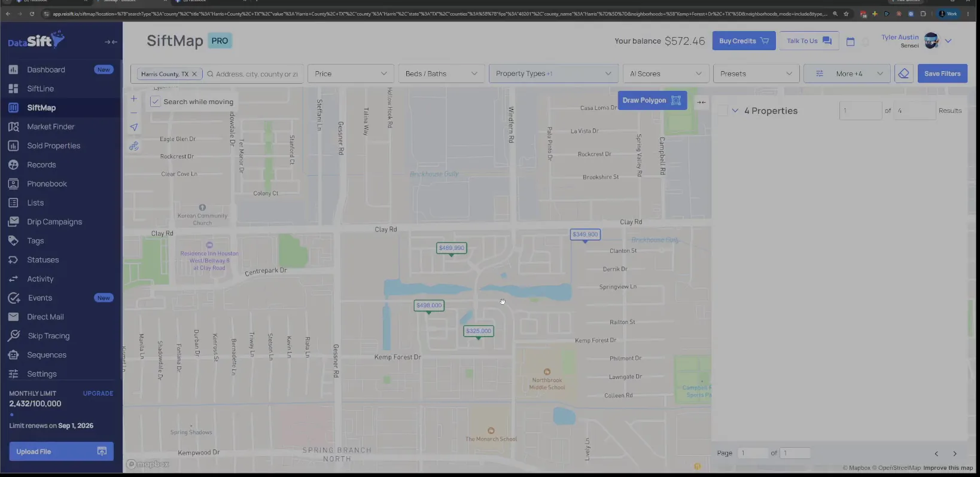Click the clear filters eraser icon
The height and width of the screenshot is (477, 980).
click(903, 74)
